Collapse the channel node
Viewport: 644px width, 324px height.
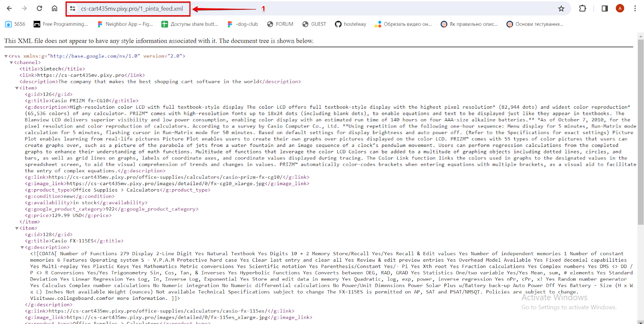[11, 63]
